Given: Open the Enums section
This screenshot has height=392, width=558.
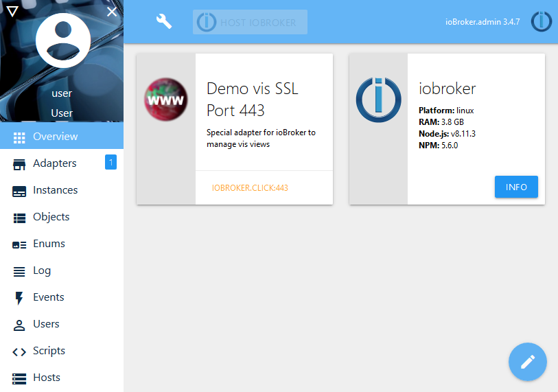Looking at the screenshot, I should (62, 244).
